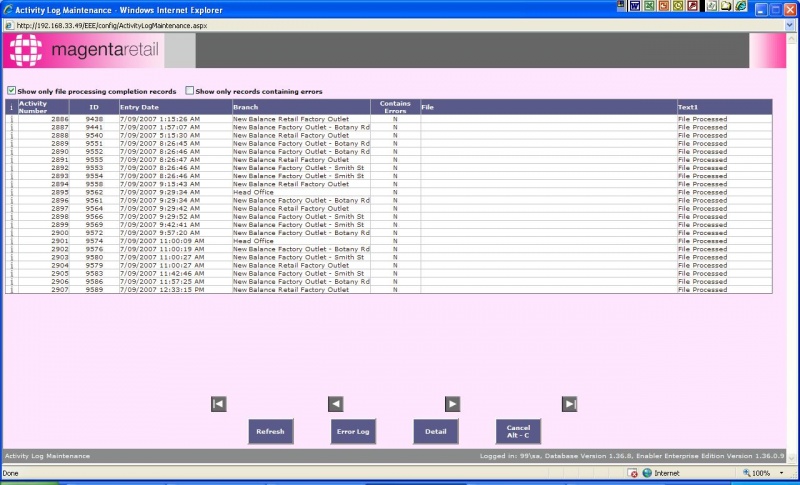
Task: Launch PowerPoint from the Office shortcut bar
Action: tap(663, 6)
